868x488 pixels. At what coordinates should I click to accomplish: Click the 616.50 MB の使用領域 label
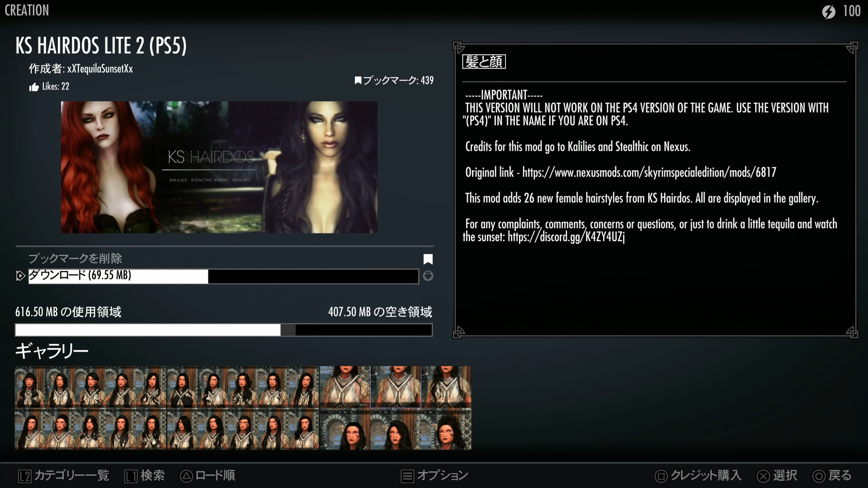[x=68, y=312]
